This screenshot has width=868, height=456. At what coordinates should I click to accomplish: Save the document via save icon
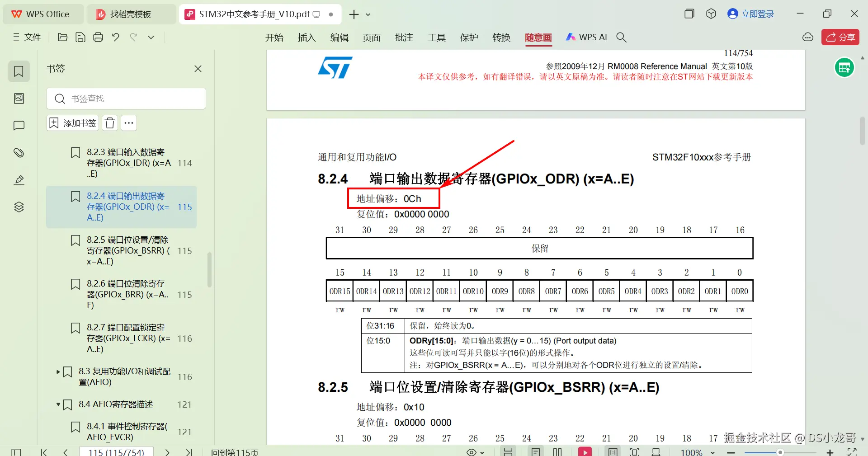coord(80,37)
